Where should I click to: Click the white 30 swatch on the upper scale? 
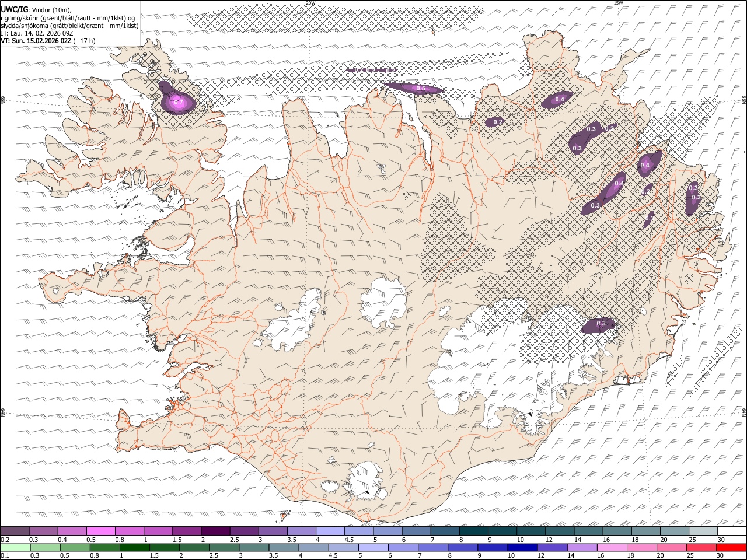pyautogui.click(x=732, y=531)
